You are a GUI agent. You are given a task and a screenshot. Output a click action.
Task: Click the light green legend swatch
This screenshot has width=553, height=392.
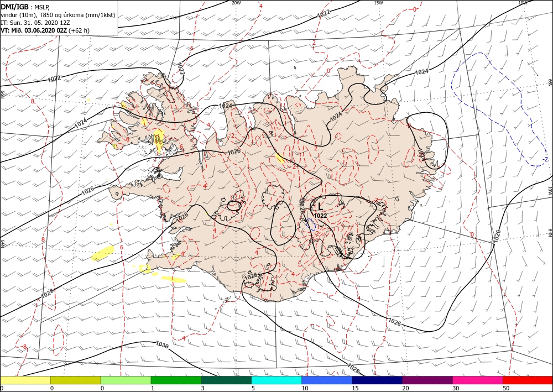click(x=126, y=380)
